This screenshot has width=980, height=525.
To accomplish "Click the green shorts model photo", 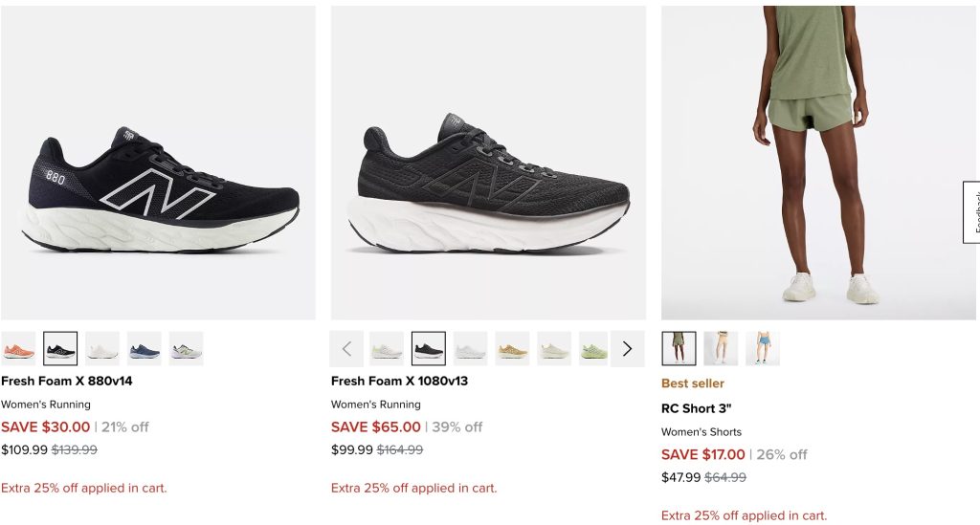I will tap(818, 164).
